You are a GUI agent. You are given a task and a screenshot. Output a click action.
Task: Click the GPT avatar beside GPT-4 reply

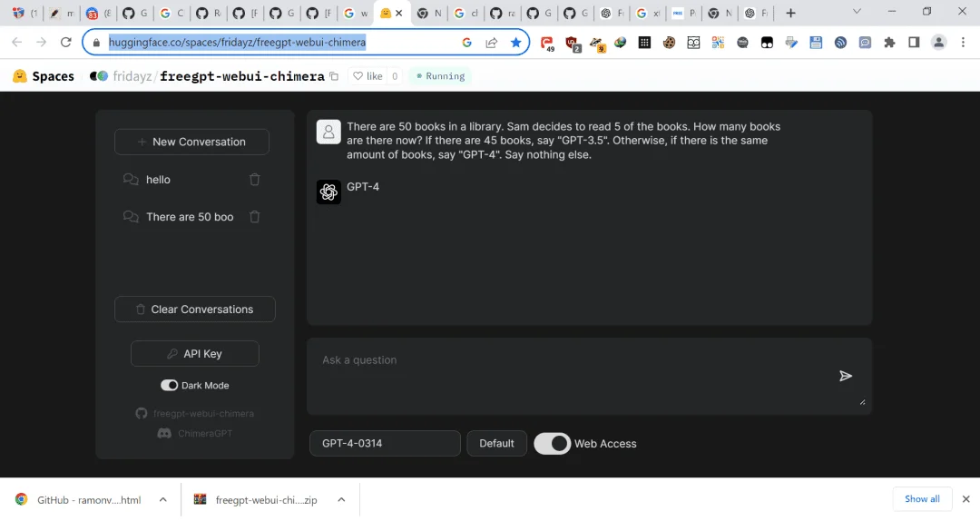click(328, 192)
